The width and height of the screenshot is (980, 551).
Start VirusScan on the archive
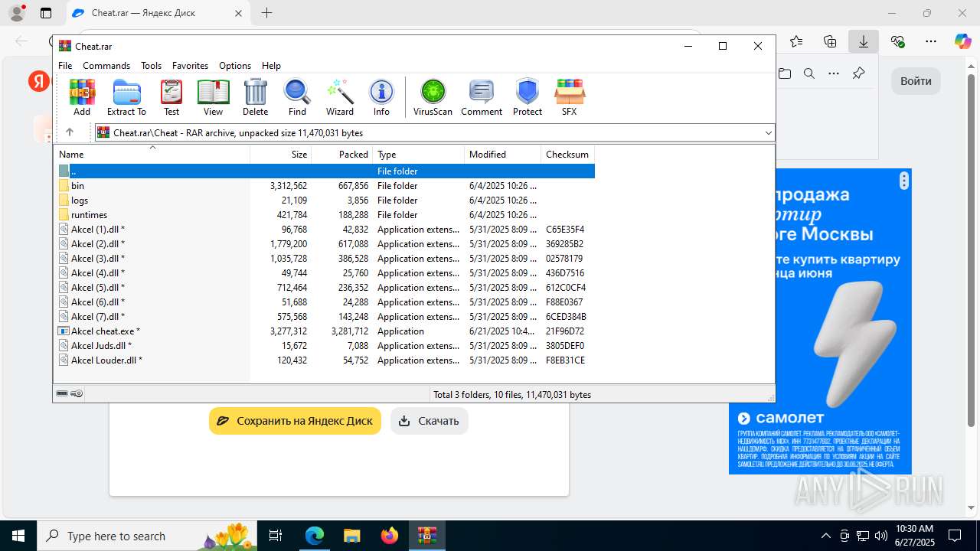[x=433, y=97]
